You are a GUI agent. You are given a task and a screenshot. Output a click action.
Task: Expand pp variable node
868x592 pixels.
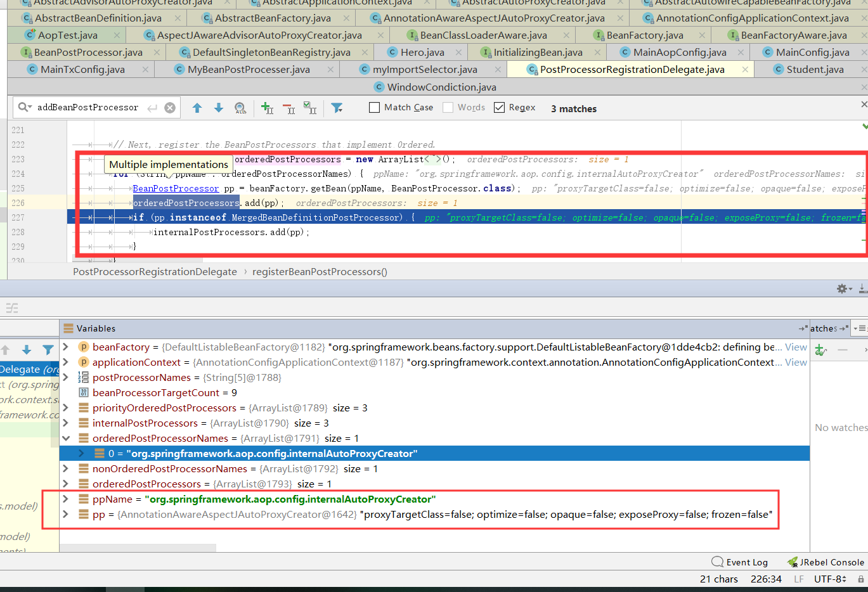[66, 514]
